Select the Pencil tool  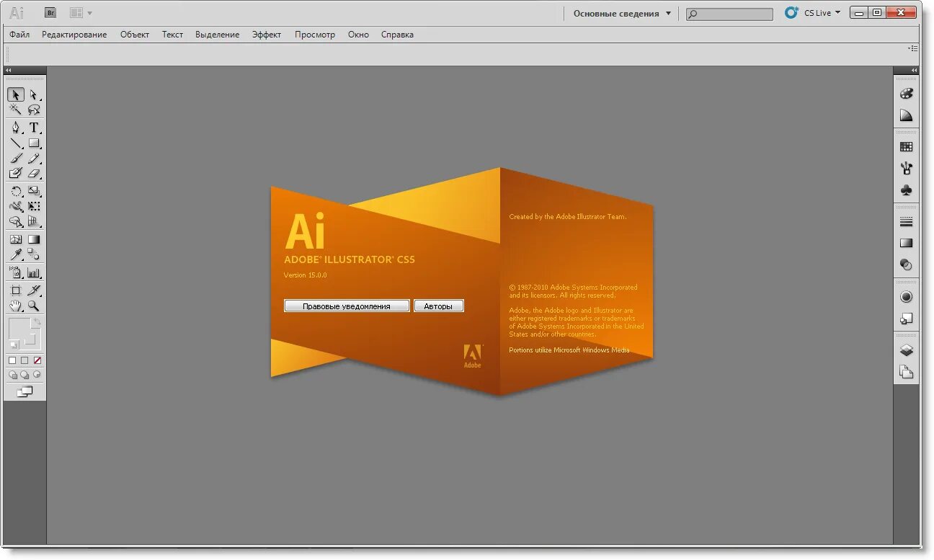[34, 159]
